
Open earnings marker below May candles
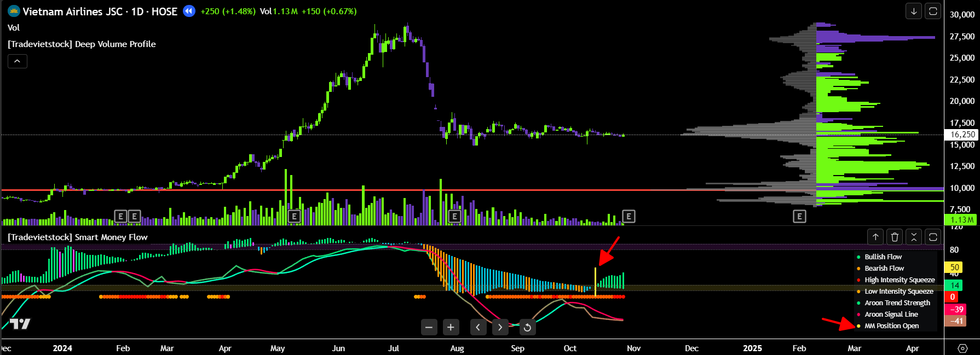[x=294, y=216]
